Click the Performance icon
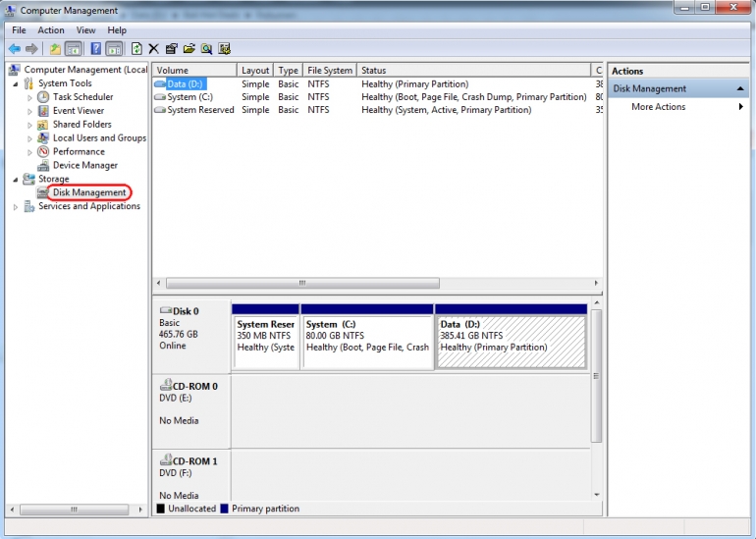The width and height of the screenshot is (756, 539). 43,151
